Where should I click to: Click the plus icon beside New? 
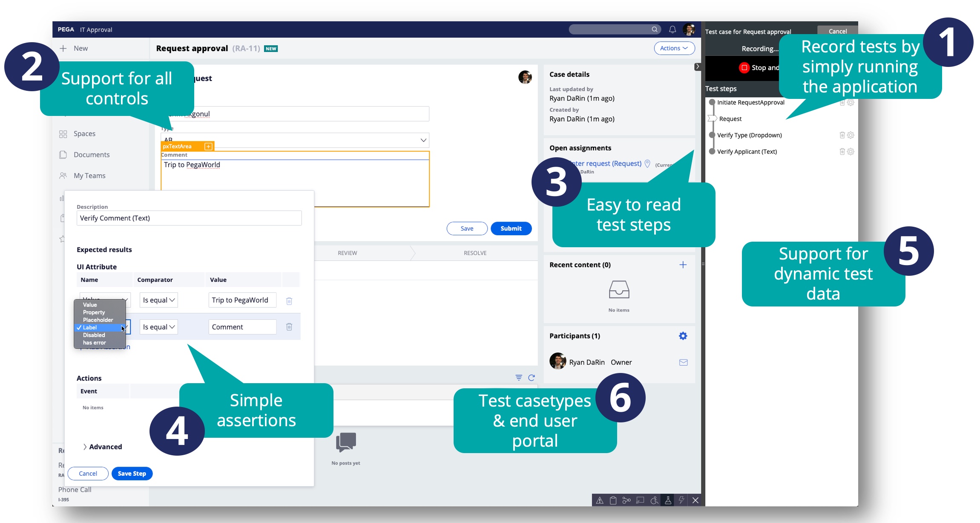(x=63, y=48)
